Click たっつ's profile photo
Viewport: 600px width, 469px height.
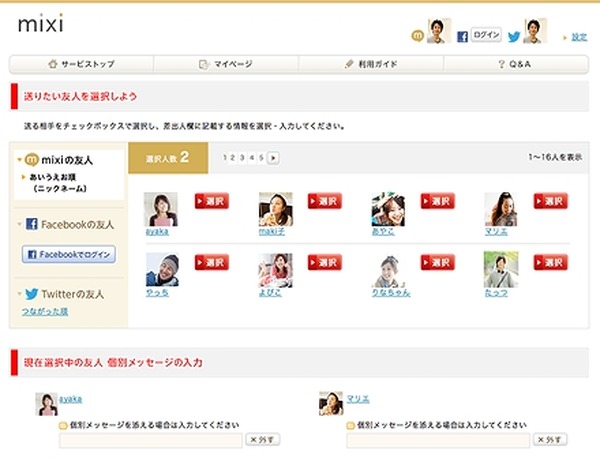click(x=501, y=270)
